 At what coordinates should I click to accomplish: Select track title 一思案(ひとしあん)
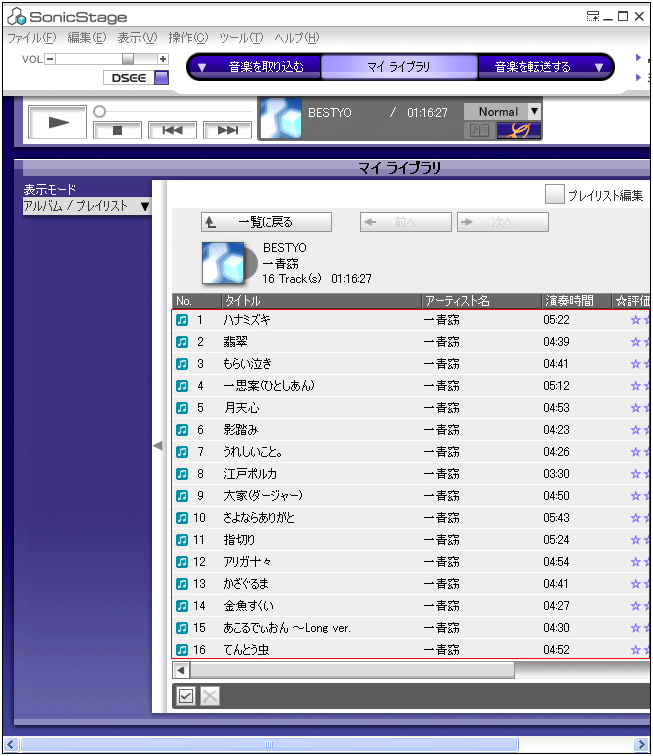[x=269, y=386]
